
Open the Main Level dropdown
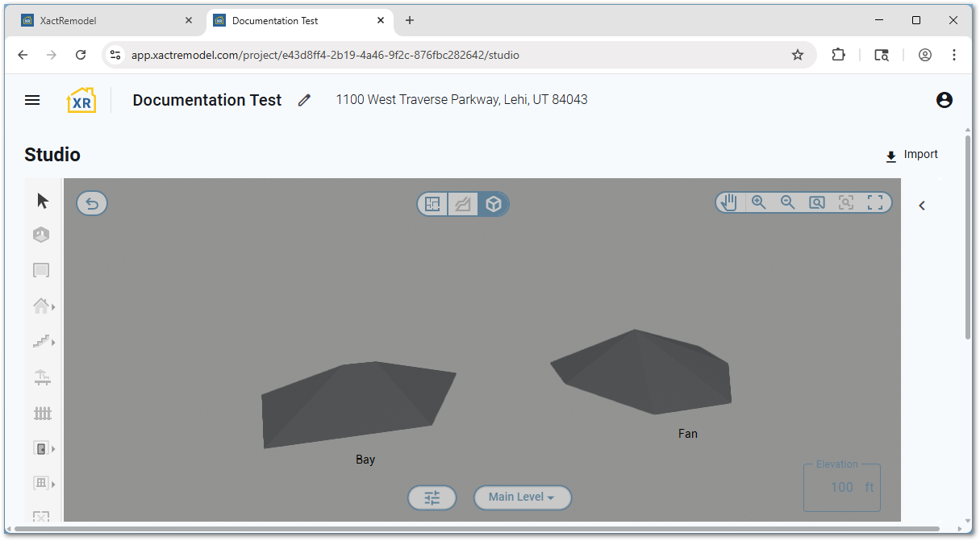(522, 497)
